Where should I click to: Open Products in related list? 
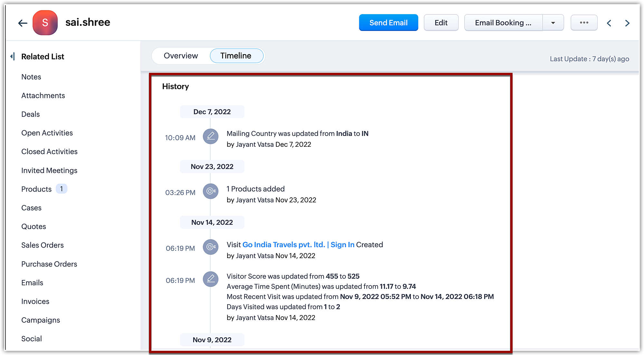[x=36, y=189]
